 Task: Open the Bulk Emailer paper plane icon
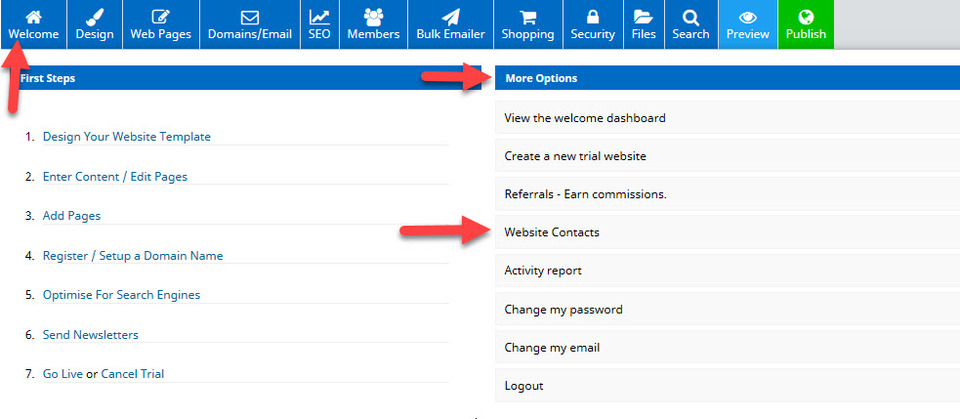(451, 17)
